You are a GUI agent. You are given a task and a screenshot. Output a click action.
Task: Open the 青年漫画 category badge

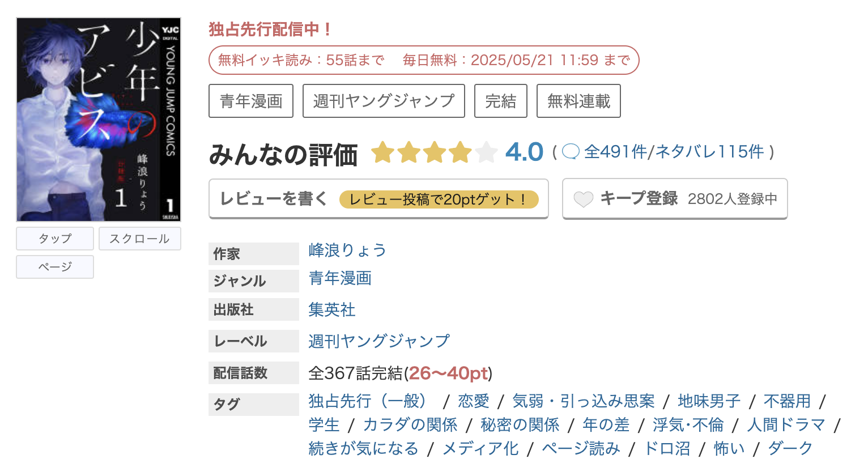[251, 100]
